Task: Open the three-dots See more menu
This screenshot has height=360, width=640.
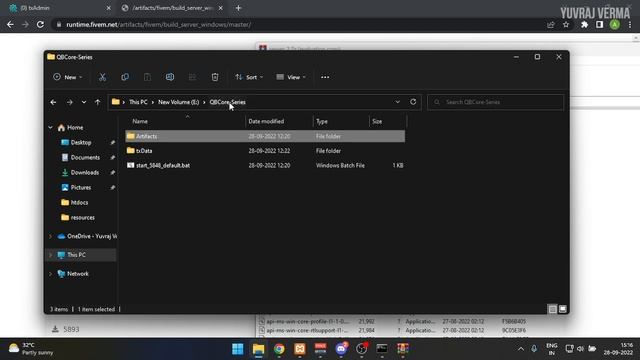Action: tap(325, 77)
